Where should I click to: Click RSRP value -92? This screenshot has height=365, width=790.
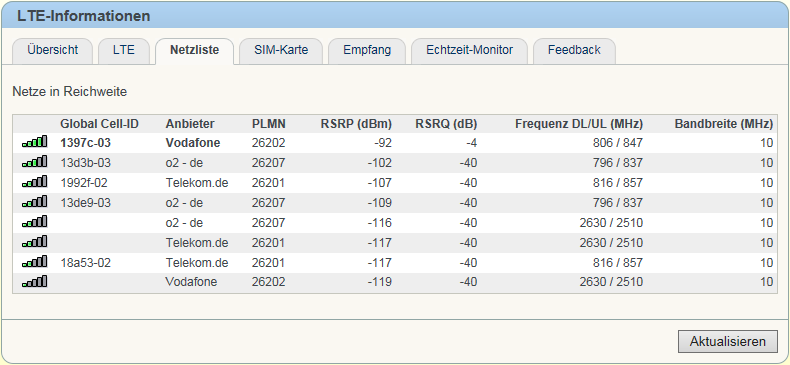383,143
